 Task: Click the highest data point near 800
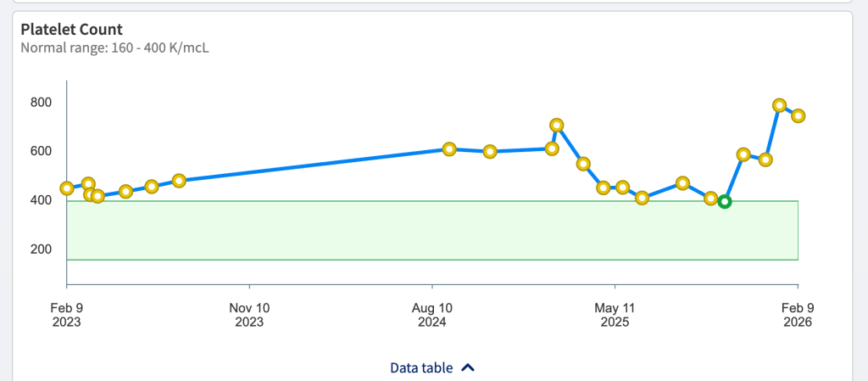(780, 105)
